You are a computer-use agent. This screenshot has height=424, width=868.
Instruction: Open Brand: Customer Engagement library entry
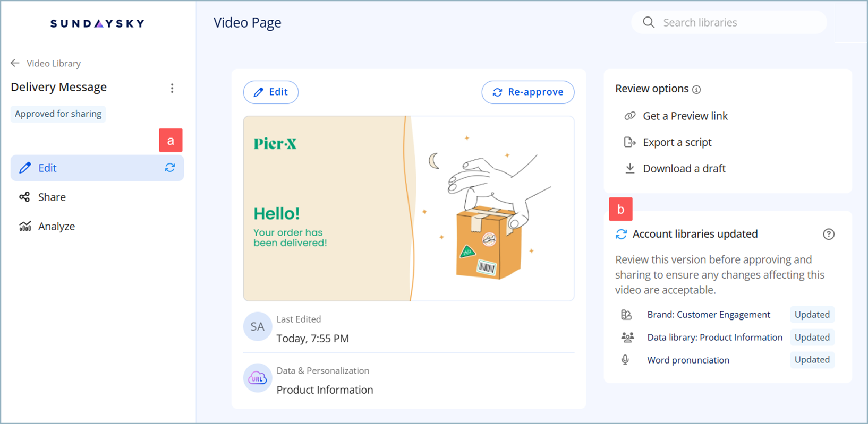pos(708,315)
